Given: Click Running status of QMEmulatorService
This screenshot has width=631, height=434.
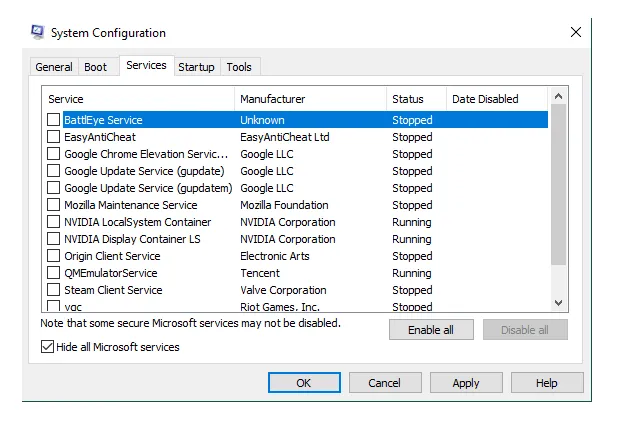Looking at the screenshot, I should point(412,273).
